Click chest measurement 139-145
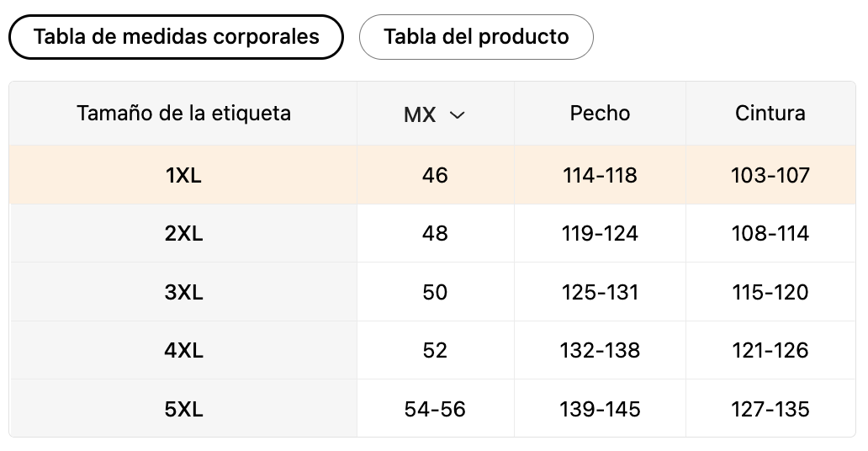This screenshot has width=868, height=451. click(600, 409)
